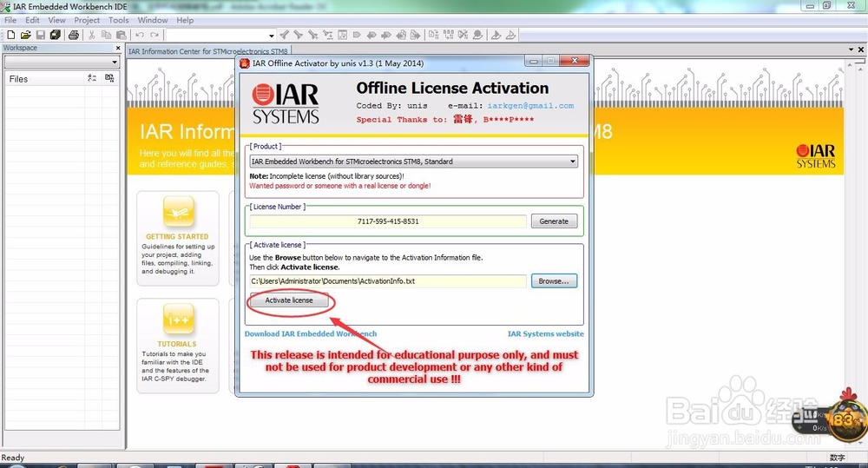Screen dimensions: 868x468
Task: Open the Workspace configuration dropdown
Action: tap(115, 62)
